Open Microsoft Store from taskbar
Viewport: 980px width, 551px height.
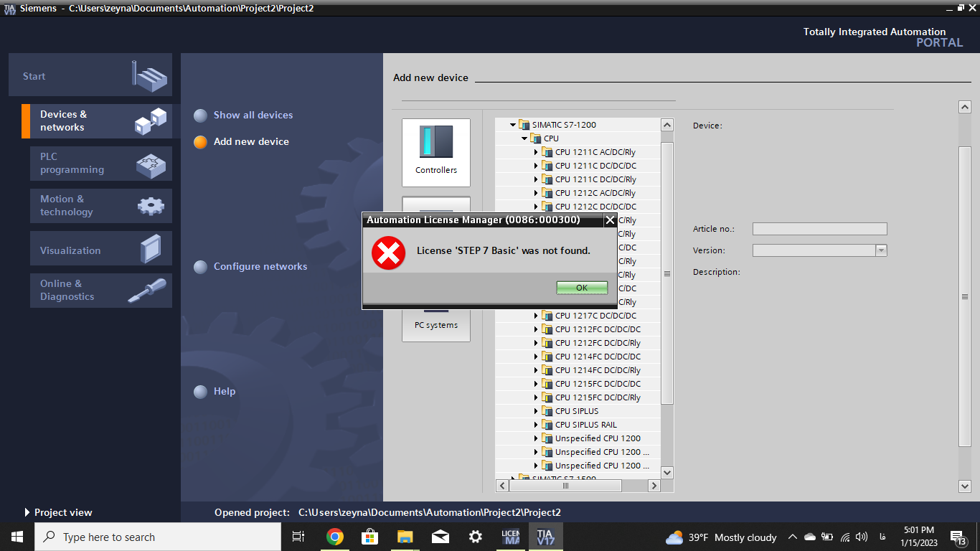[x=369, y=537]
